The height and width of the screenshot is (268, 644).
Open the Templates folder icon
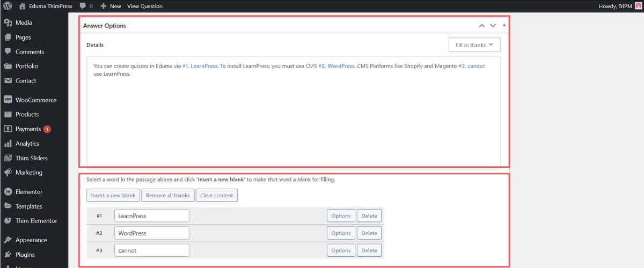pyautogui.click(x=8, y=206)
